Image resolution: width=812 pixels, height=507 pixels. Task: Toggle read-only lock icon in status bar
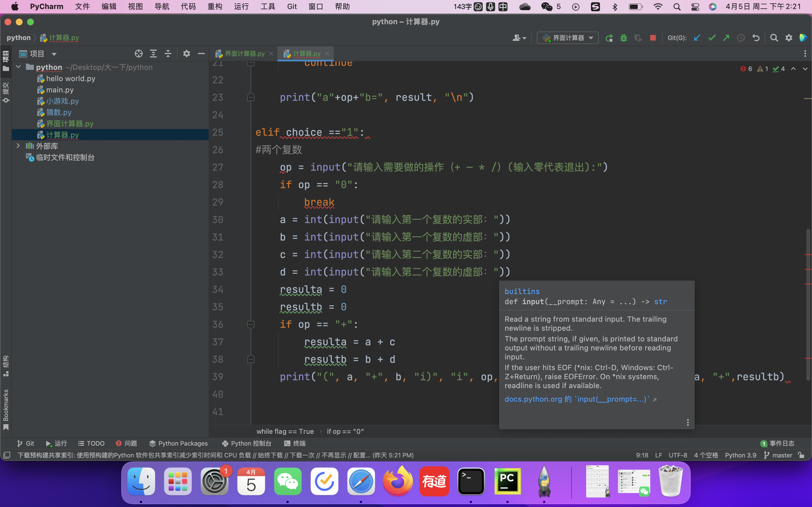click(x=801, y=455)
